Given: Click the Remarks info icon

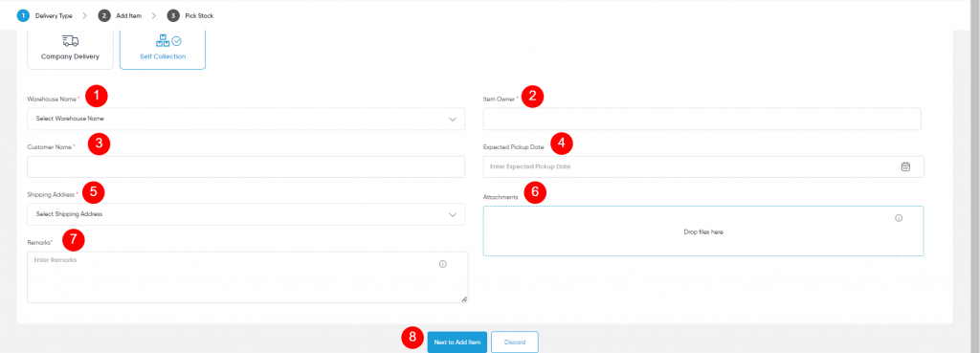Looking at the screenshot, I should point(443,264).
